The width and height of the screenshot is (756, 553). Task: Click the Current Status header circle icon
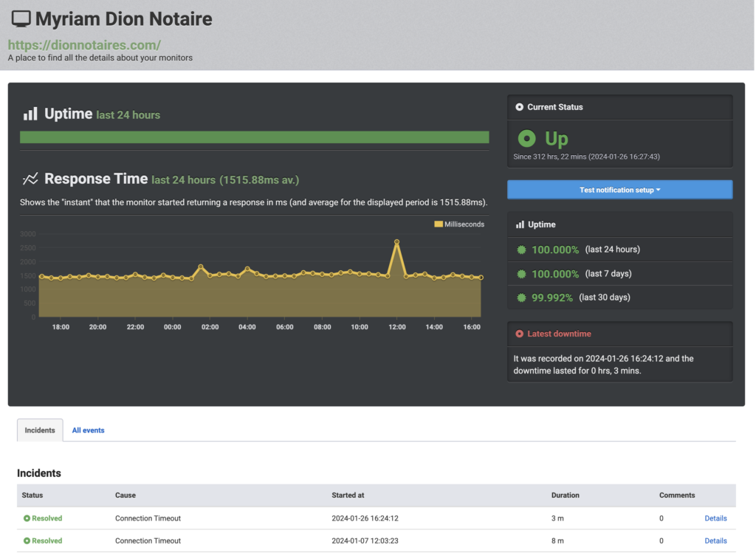(x=519, y=107)
